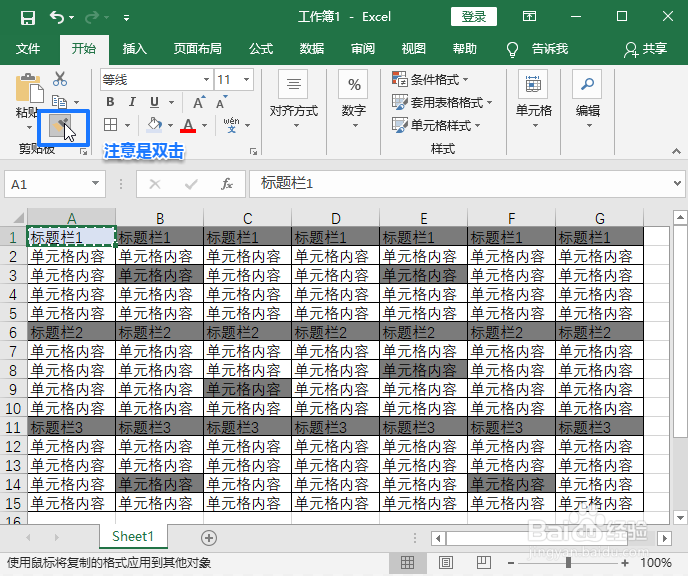Apply cell borders icon

pyautogui.click(x=111, y=125)
